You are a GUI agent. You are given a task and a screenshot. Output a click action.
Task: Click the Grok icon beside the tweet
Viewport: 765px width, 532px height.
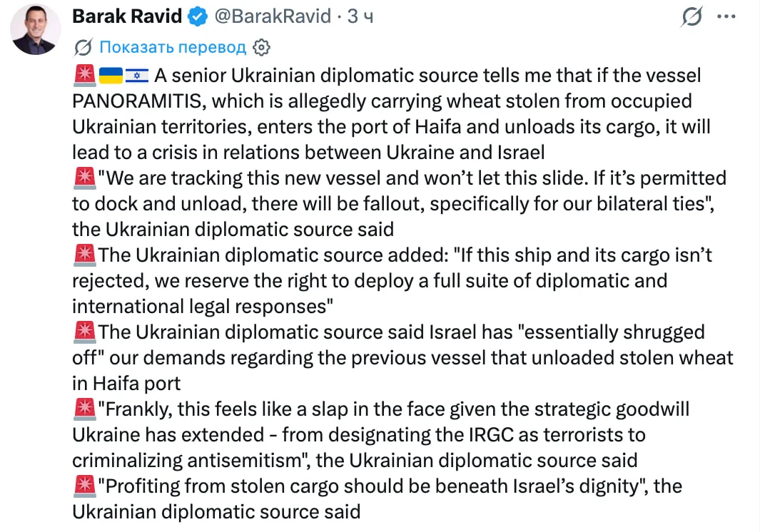tap(691, 16)
